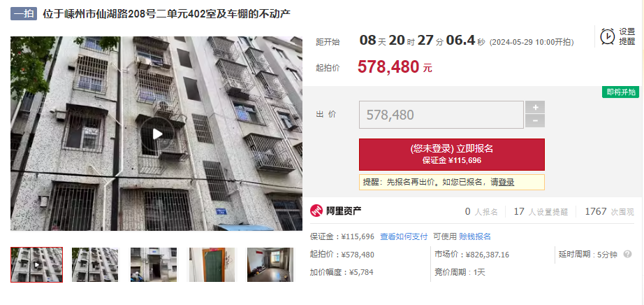The image size is (644, 305).
Task: Click the 设置提醒 reminder text
Action: pos(627,36)
